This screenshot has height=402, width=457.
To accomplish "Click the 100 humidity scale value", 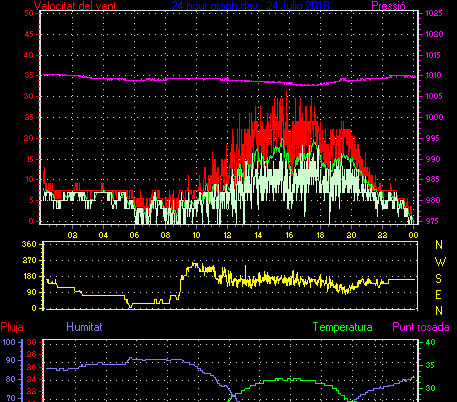I will 9,342.
